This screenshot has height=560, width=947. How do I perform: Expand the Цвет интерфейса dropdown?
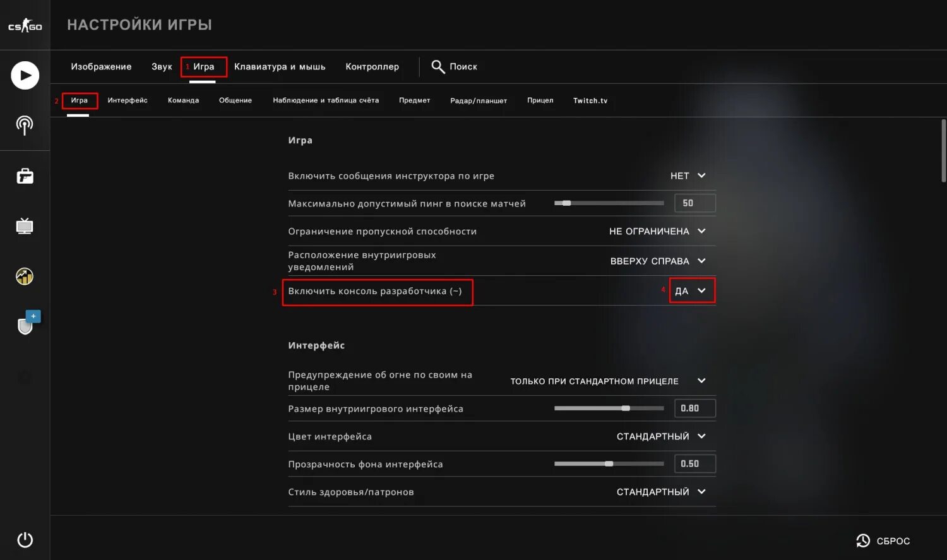click(661, 436)
